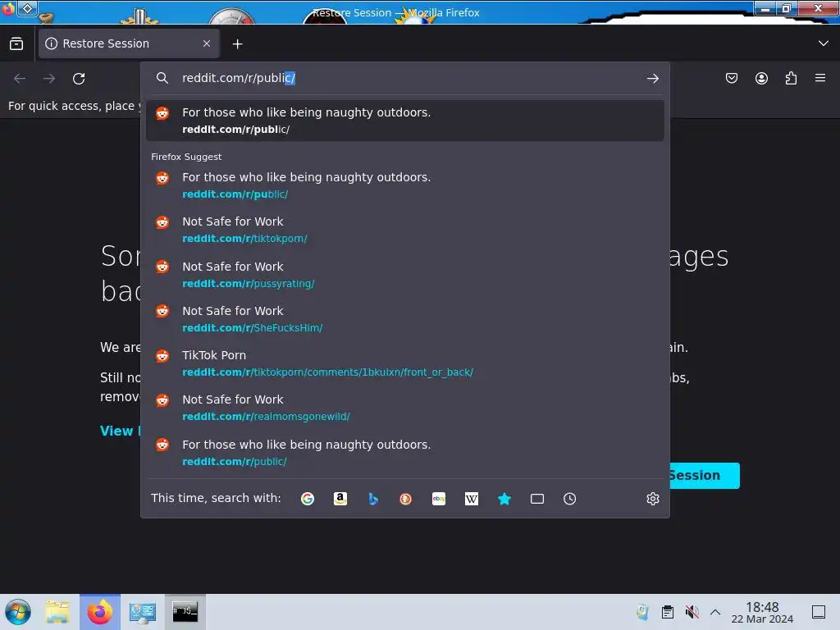The image size is (840, 630).
Task: Close the Restore Session tab
Action: pyautogui.click(x=207, y=43)
